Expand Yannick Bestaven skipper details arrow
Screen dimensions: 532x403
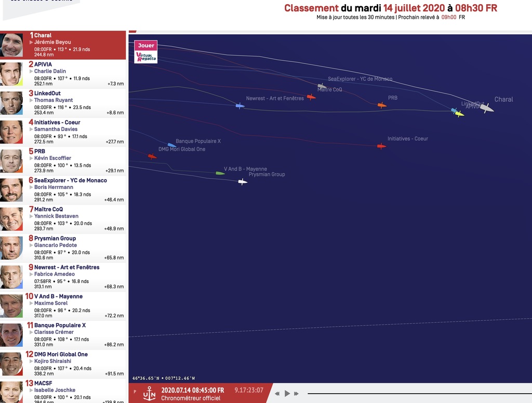(x=31, y=216)
